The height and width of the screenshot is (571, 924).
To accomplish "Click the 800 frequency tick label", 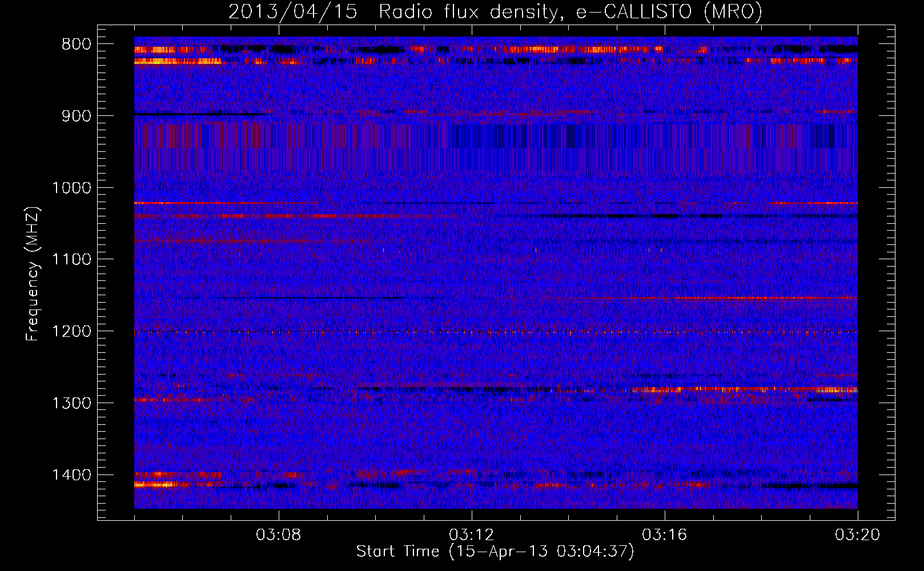I will point(77,45).
